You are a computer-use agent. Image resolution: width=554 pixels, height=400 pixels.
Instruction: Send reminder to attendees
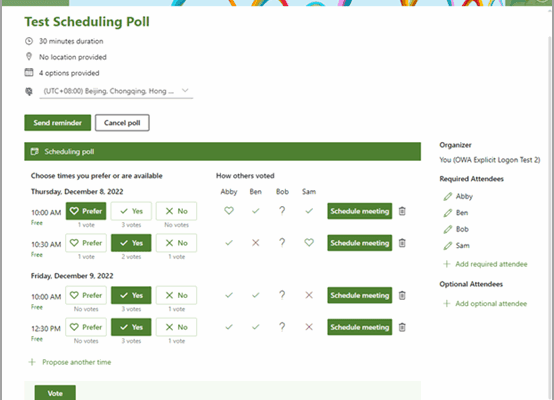coord(58,123)
